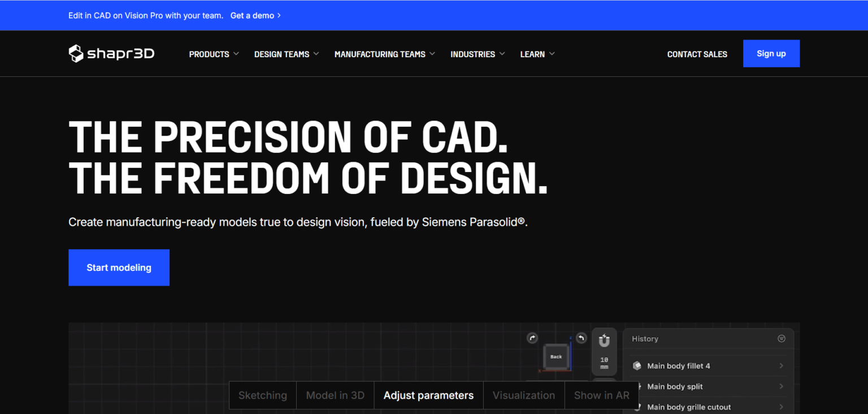Viewport: 868px width, 414px height.
Task: Open the Show in AR tab
Action: (601, 395)
